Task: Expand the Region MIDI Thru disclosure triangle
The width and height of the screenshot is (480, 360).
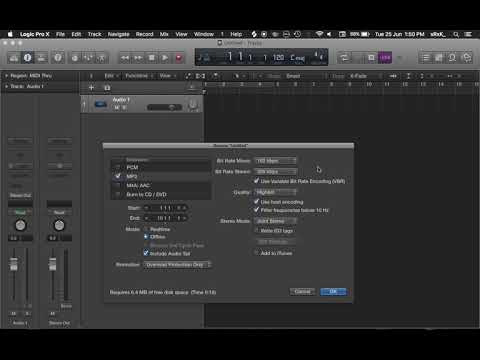Action: (6, 76)
